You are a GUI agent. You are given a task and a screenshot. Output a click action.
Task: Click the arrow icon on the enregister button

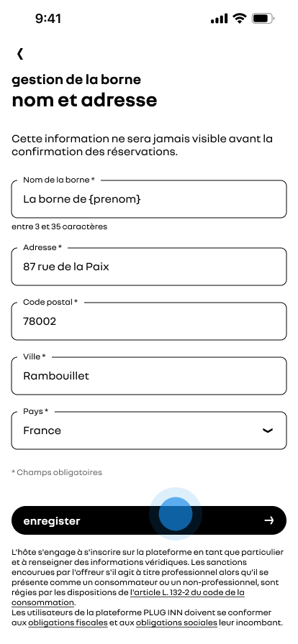(268, 520)
